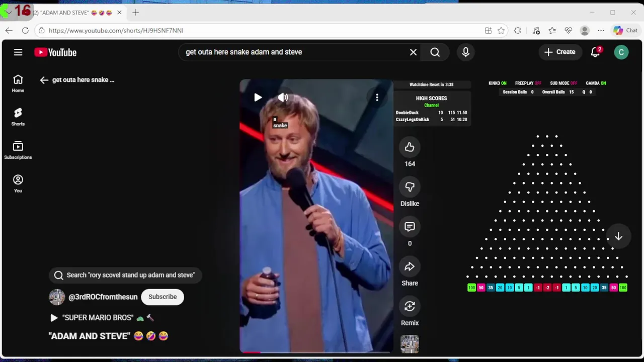Open the browser split screen icon
The height and width of the screenshot is (362, 644).
[x=488, y=31]
